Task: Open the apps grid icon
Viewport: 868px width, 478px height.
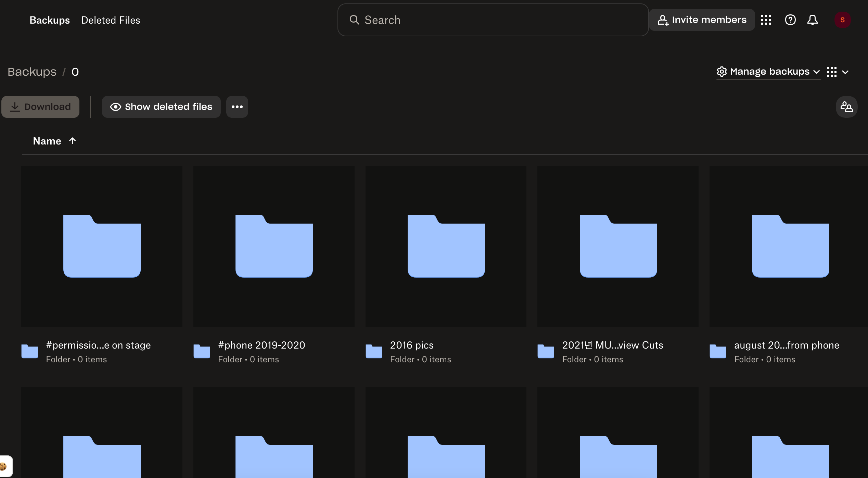Action: [x=766, y=20]
